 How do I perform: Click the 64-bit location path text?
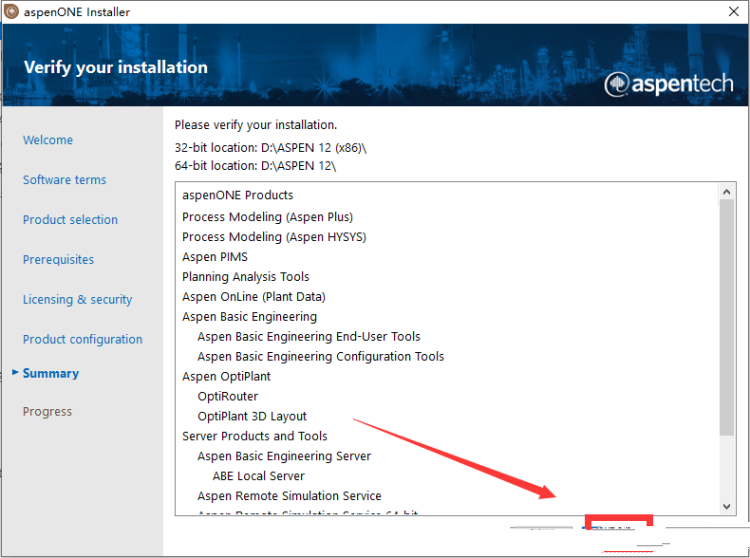298,166
